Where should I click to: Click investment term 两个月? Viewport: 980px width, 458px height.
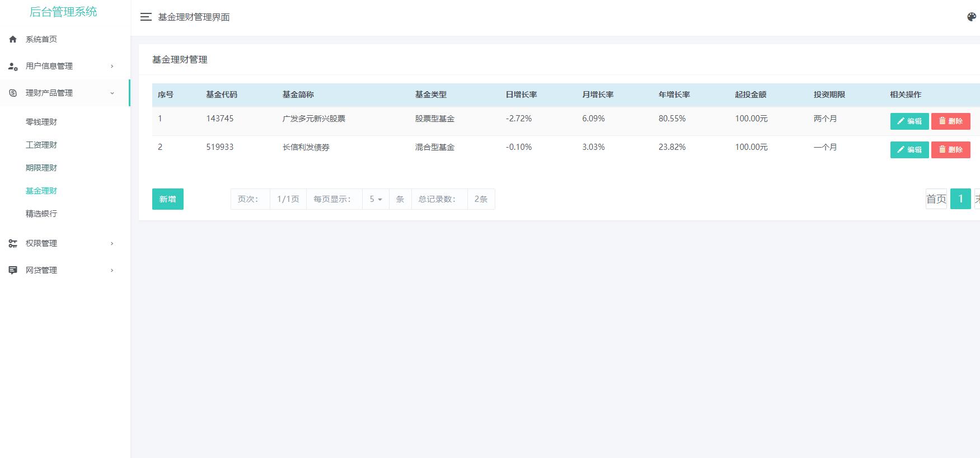coord(826,119)
